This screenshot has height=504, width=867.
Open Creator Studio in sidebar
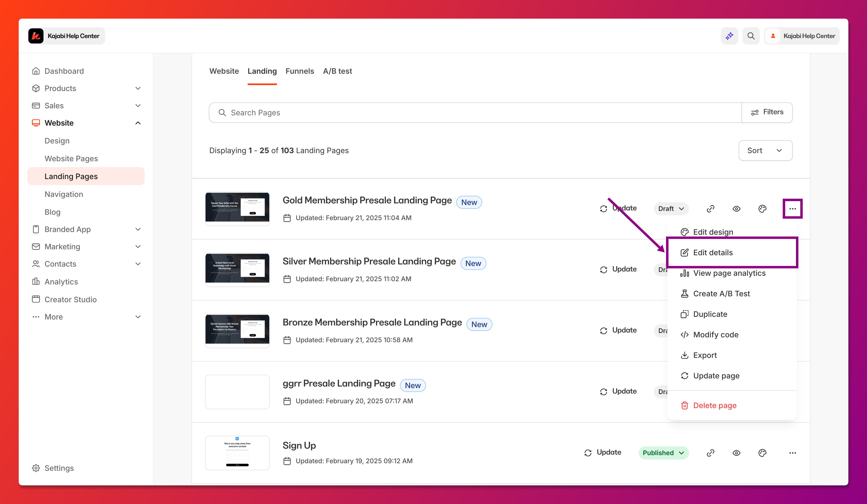(70, 299)
